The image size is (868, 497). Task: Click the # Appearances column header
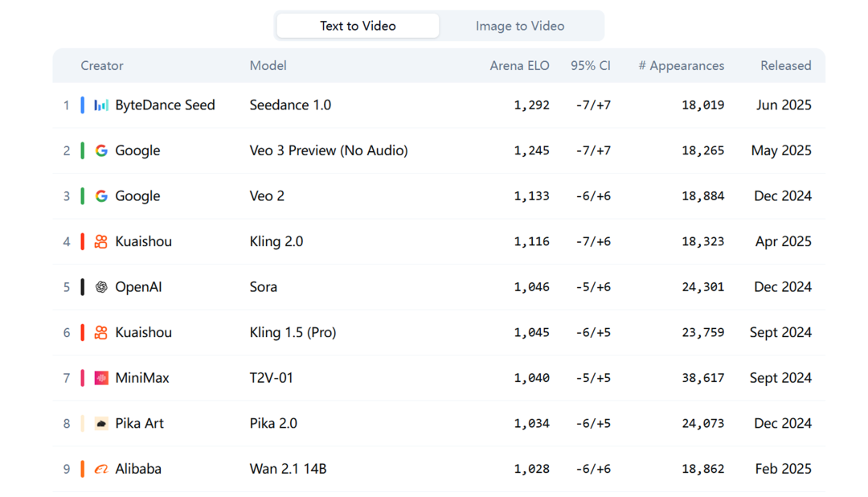click(x=681, y=66)
